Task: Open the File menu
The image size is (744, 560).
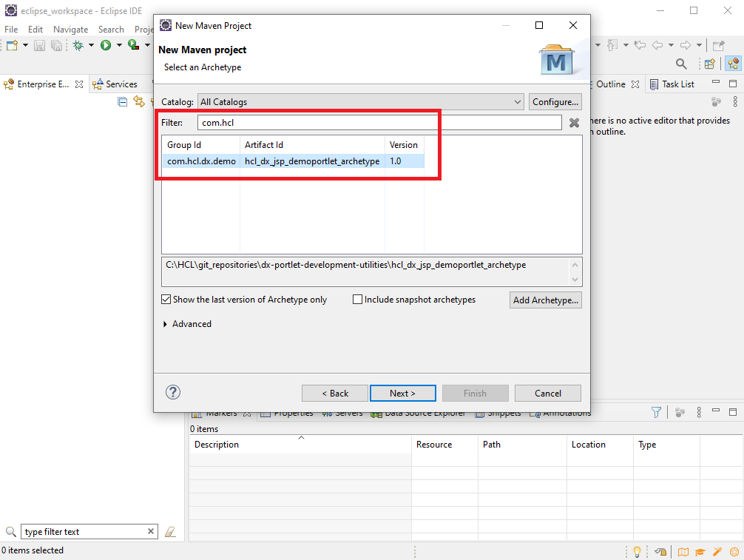Action: (x=11, y=30)
